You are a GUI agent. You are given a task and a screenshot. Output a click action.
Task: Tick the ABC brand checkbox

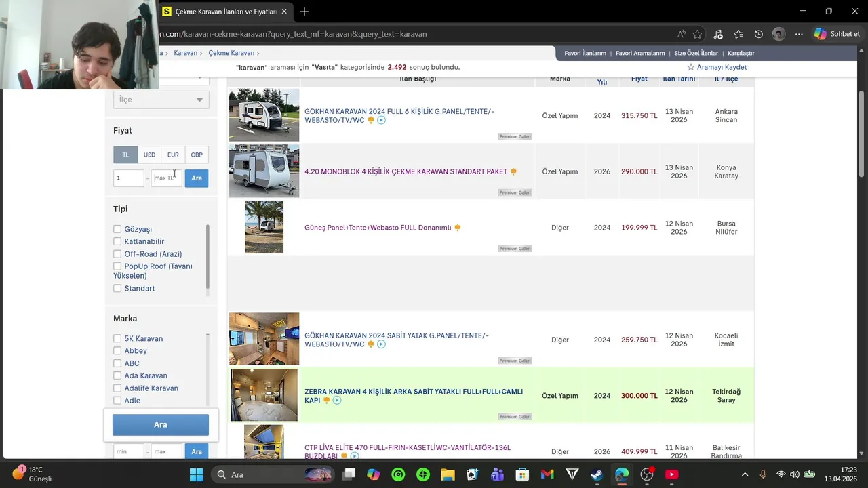117,363
